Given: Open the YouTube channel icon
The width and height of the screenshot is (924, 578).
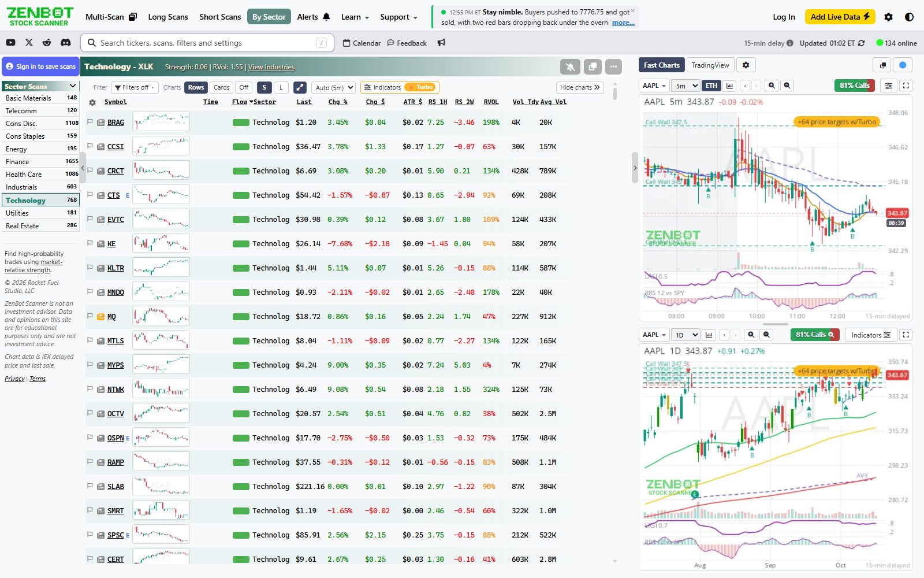Looking at the screenshot, I should pyautogui.click(x=10, y=43).
